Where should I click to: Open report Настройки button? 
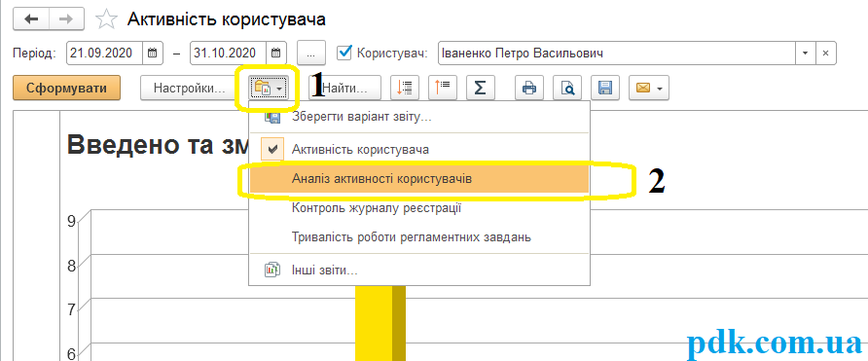(x=190, y=88)
